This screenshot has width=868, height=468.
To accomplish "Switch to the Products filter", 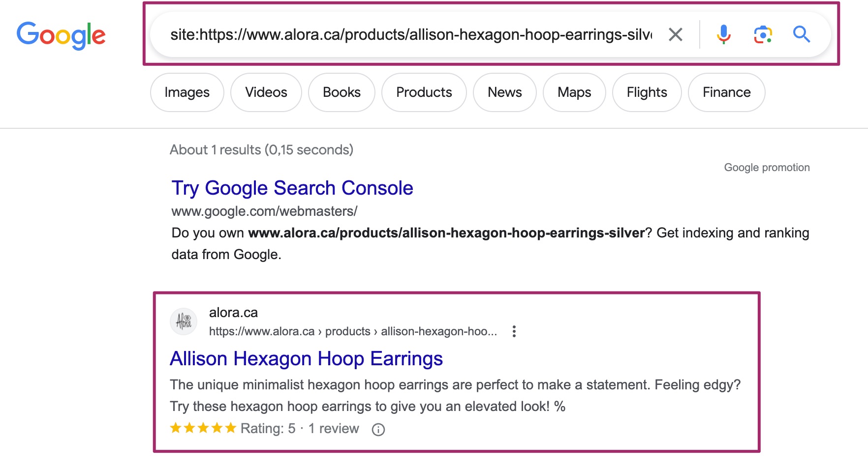I will click(424, 92).
